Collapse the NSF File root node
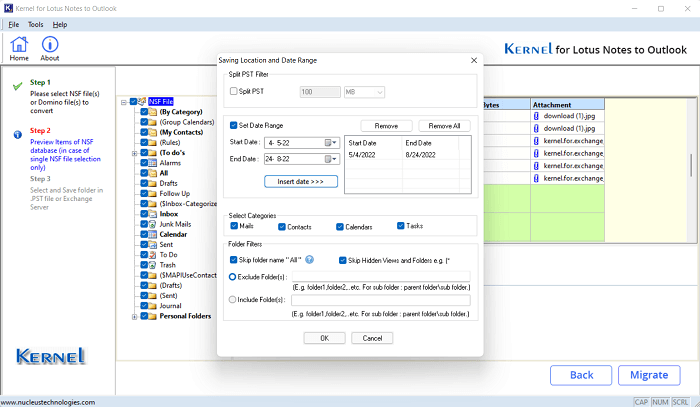The width and height of the screenshot is (700, 407). [124, 102]
